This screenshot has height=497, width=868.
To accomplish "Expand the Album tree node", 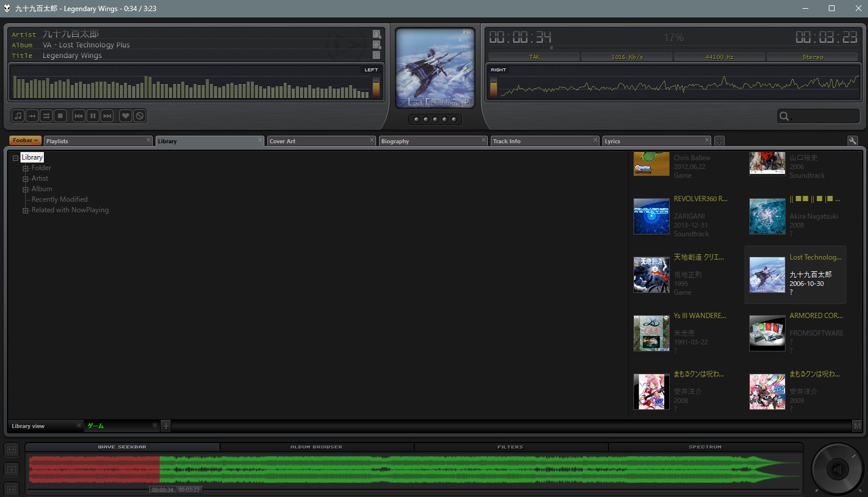I will pos(26,189).
